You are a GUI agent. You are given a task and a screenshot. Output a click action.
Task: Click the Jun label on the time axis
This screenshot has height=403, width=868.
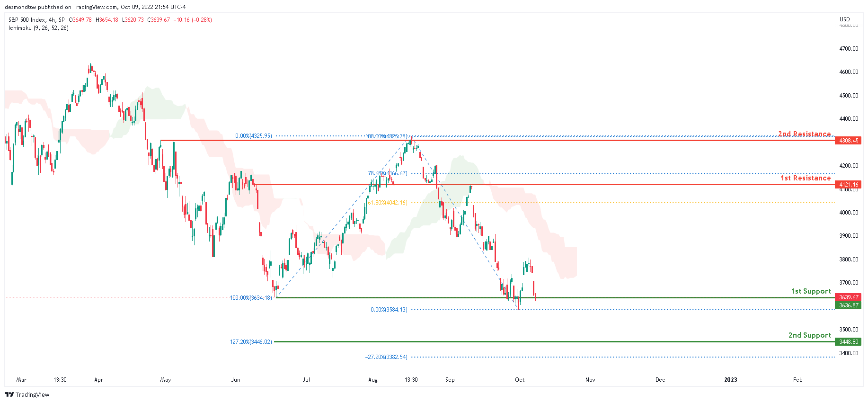coord(236,380)
